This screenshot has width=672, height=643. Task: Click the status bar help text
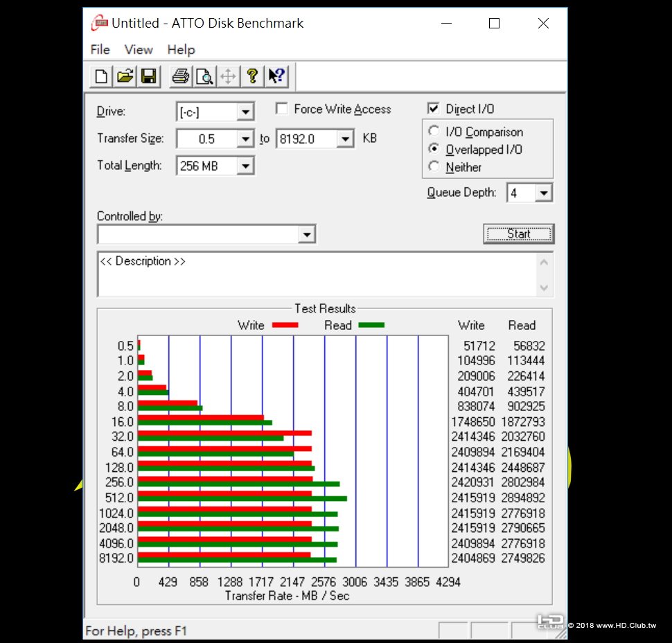136,631
